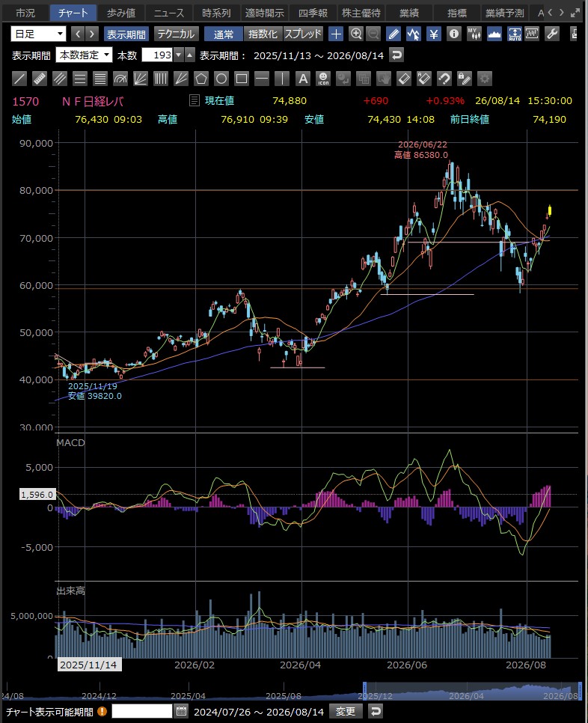The width and height of the screenshot is (588, 723).
Task: Go to next symbol with right chevron
Action: coord(92,34)
